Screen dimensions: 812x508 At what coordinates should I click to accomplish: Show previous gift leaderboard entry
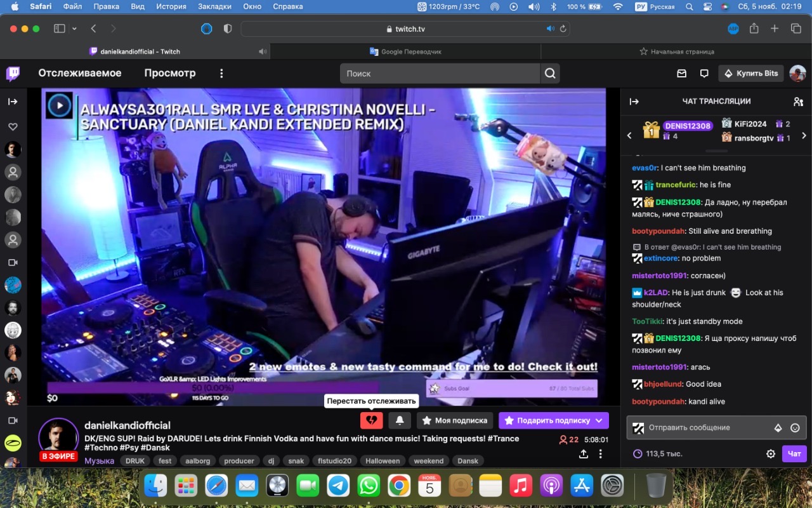(629, 135)
